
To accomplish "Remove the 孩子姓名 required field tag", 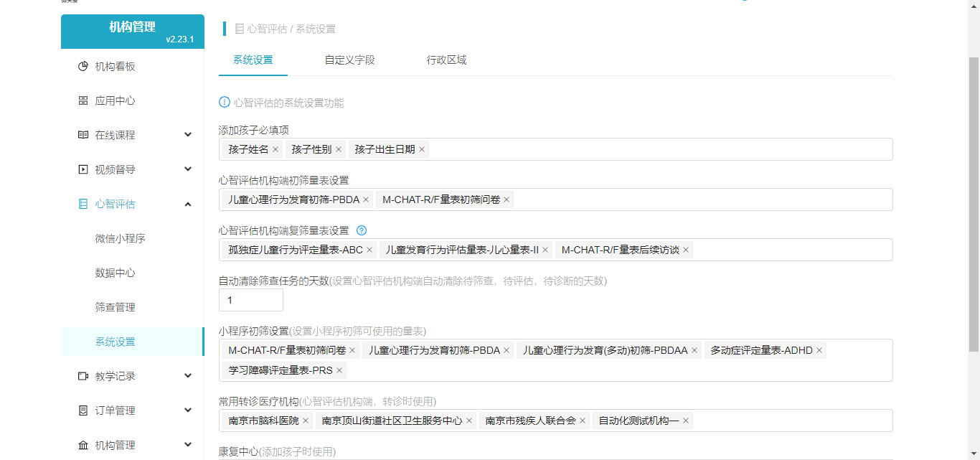I will (275, 150).
